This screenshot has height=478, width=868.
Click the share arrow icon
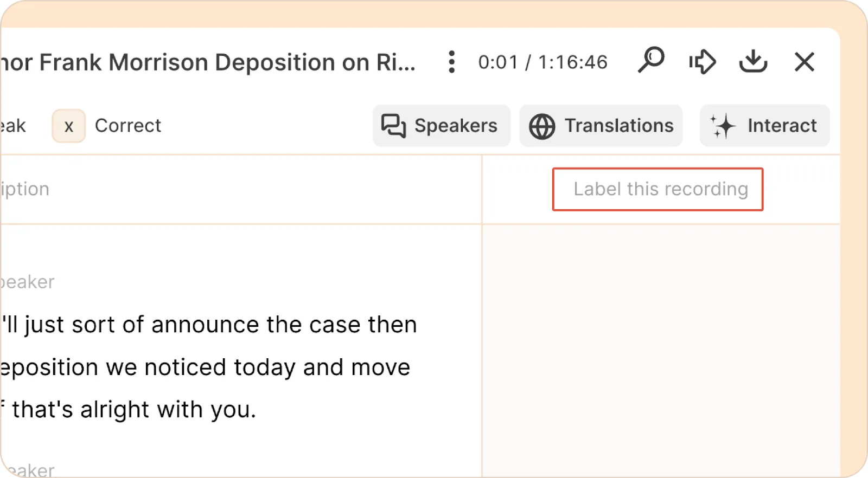click(x=703, y=61)
